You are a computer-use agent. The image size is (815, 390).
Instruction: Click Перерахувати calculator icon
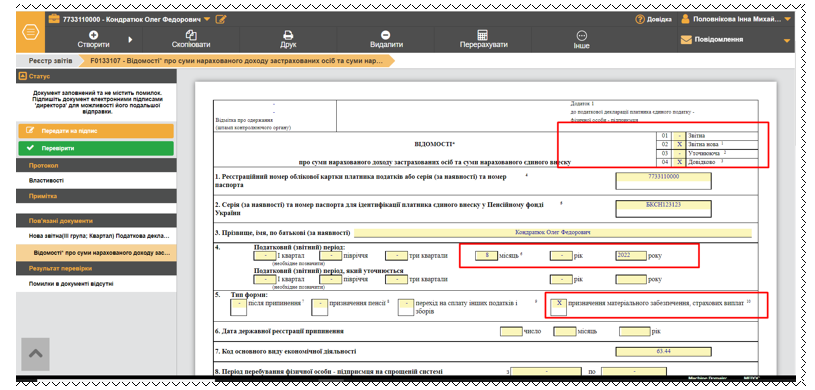(482, 35)
